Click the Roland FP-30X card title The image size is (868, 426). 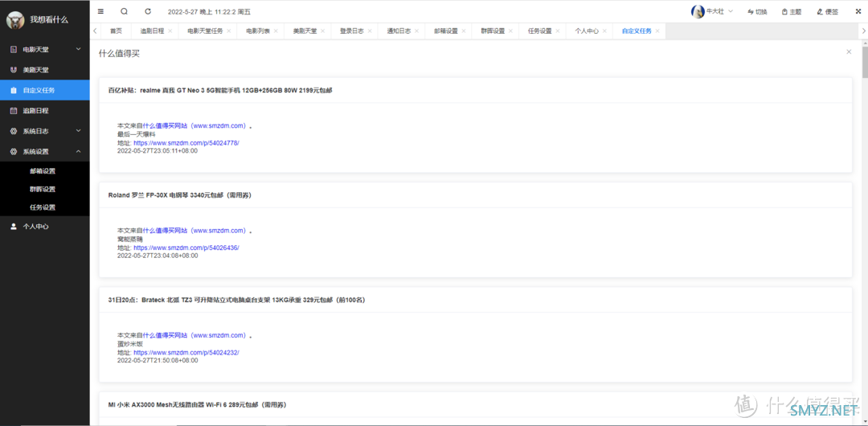(x=180, y=195)
